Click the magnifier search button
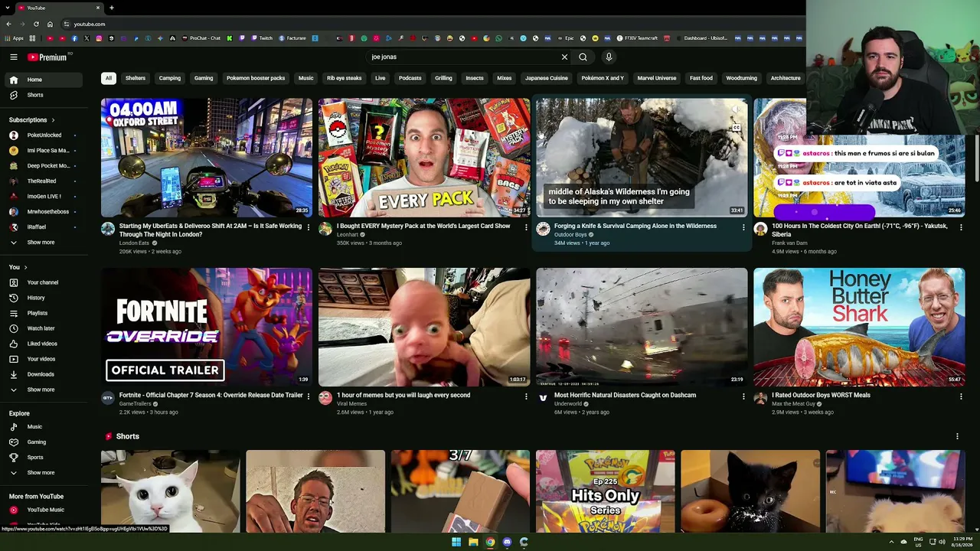This screenshot has height=551, width=980. pos(583,57)
